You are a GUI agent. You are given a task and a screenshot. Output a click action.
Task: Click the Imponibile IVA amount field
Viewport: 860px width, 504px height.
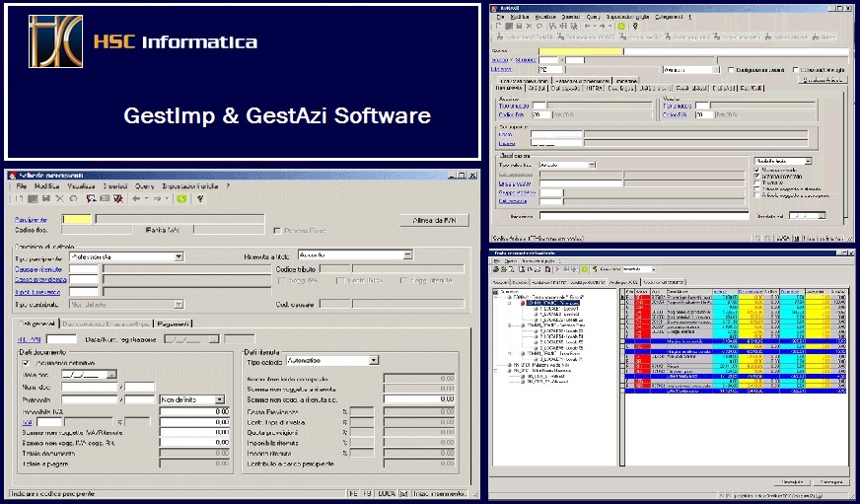pos(194,411)
